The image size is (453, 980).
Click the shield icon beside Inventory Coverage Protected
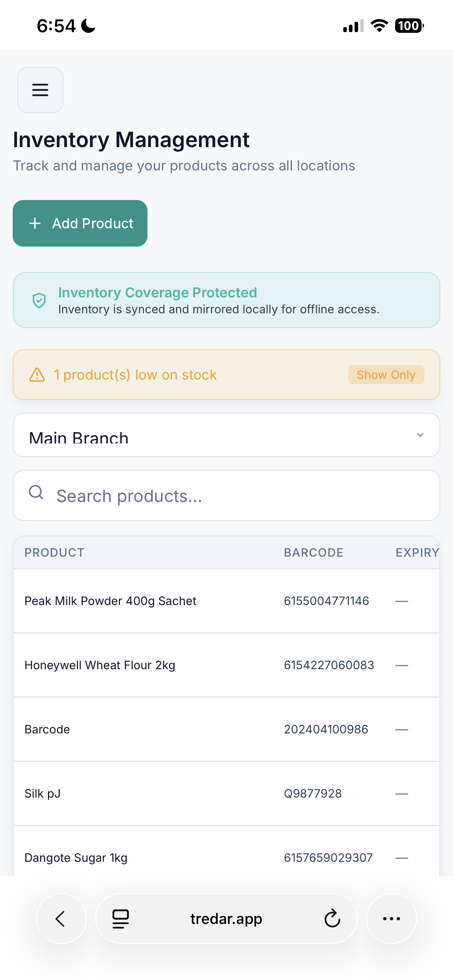pyautogui.click(x=39, y=300)
